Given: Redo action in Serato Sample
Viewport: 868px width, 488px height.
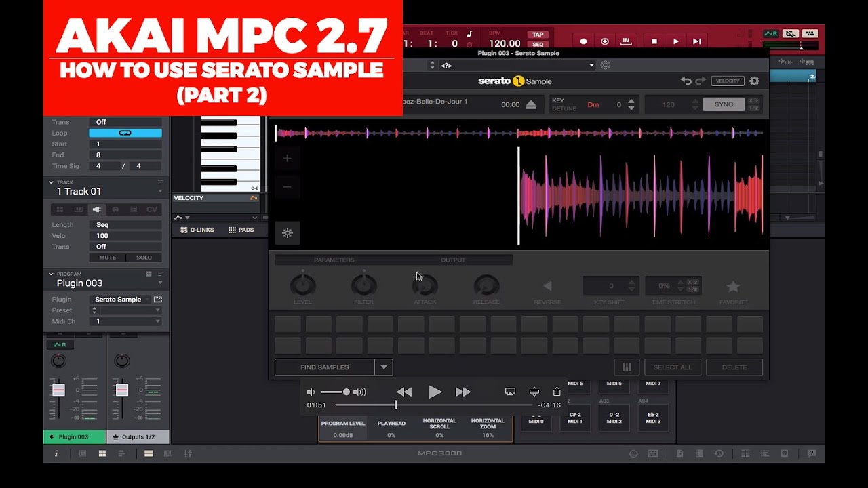Looking at the screenshot, I should 701,81.
